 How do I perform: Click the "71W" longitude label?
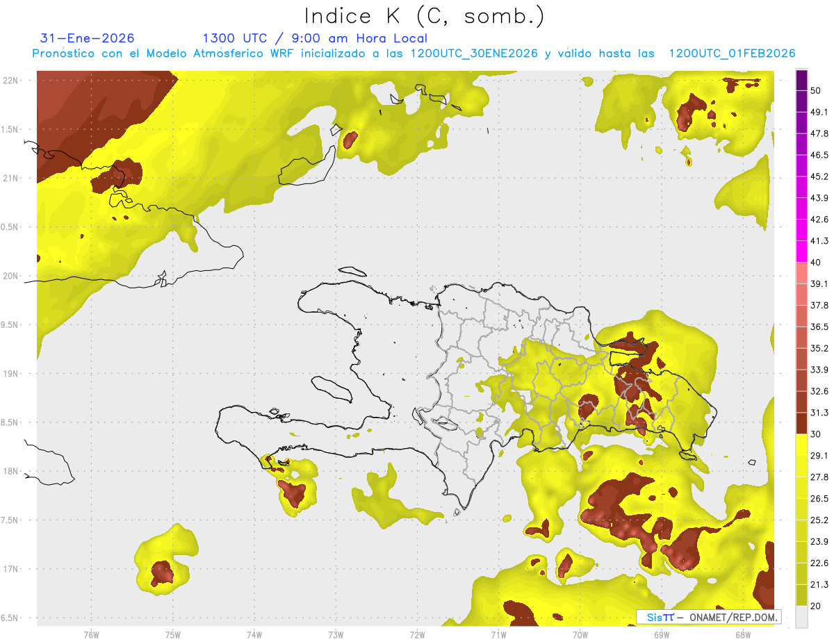[498, 634]
